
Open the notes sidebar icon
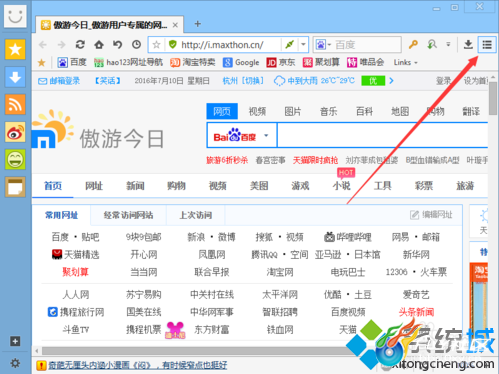[x=15, y=187]
